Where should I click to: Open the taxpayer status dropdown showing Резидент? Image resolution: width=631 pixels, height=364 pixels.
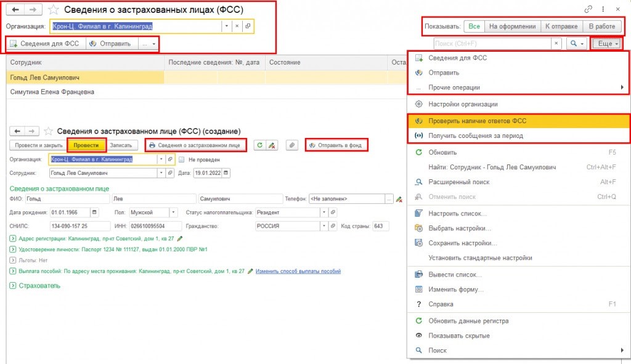pos(324,212)
